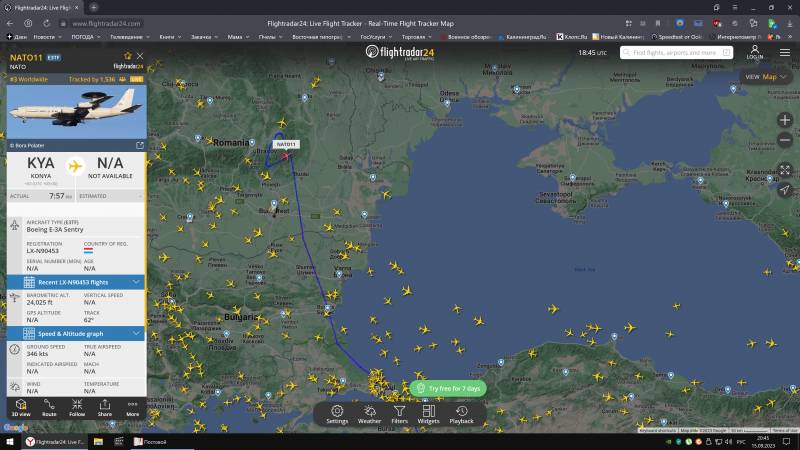This screenshot has height=450, width=800.
Task: Open the Windows notification center
Action: point(786,442)
